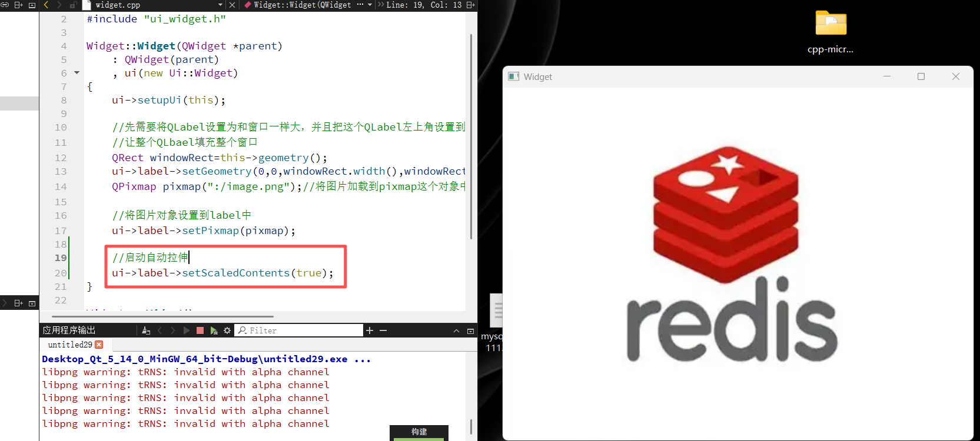Click the redis logo image in Widget window
Viewport: 980px width, 441px height.
[x=732, y=254]
